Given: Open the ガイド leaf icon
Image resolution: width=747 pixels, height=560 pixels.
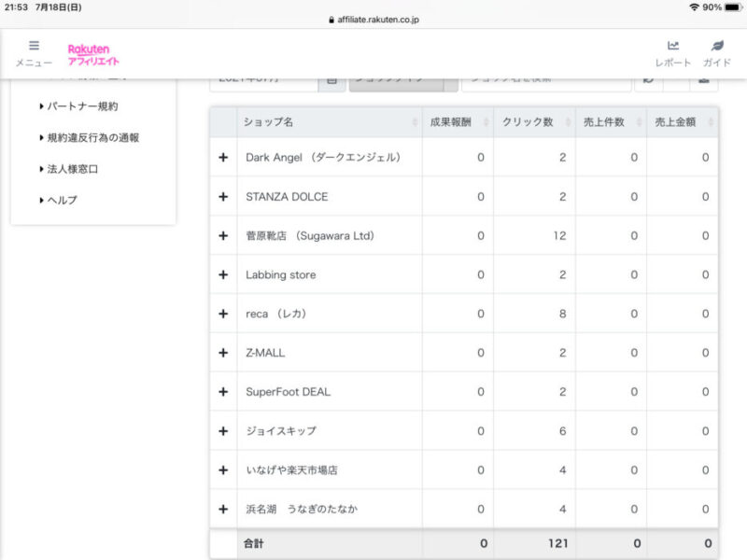Looking at the screenshot, I should tap(717, 46).
